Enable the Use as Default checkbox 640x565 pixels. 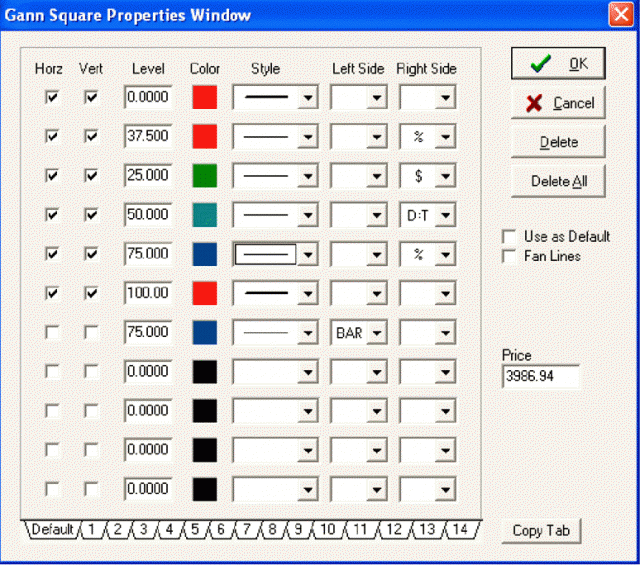coord(510,237)
